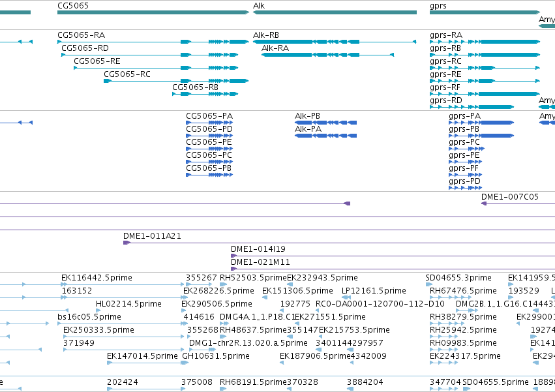The width and height of the screenshot is (555, 392).
Task: Click the EK215753.5prime EST label
Action: coord(354,331)
